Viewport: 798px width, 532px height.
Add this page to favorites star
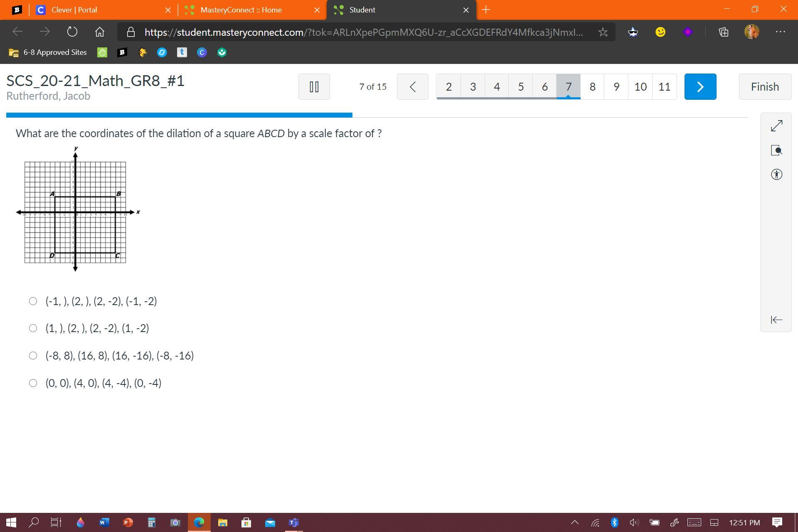point(603,32)
